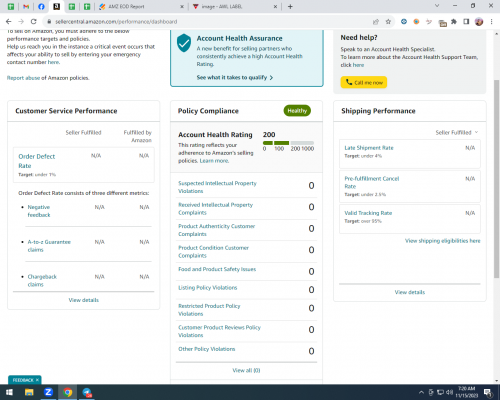
Task: Switch to the Facebook browser tab
Action: 41,6
